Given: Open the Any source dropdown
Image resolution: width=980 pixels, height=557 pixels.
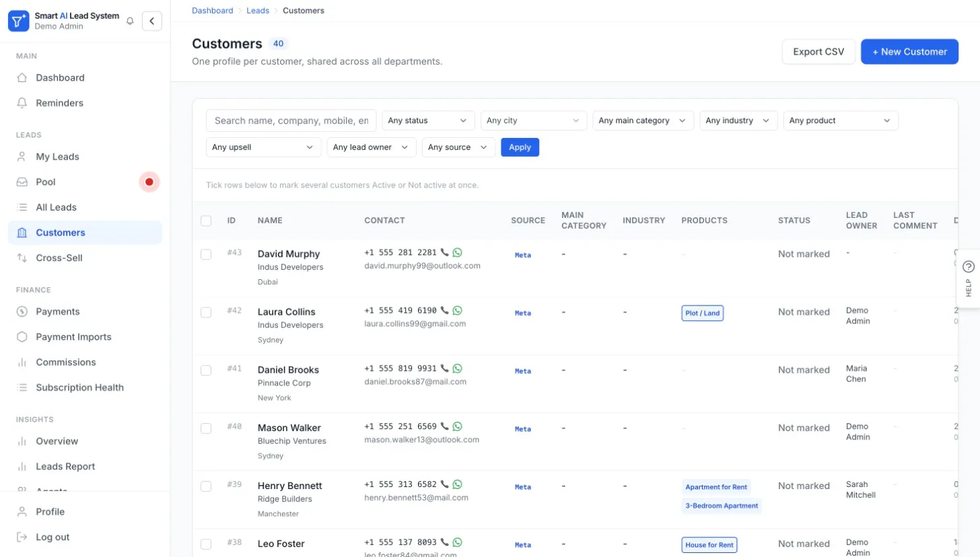Looking at the screenshot, I should [458, 147].
